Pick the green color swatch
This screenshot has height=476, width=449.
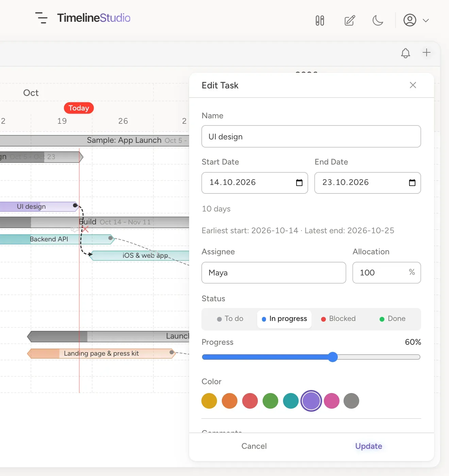[x=270, y=401]
